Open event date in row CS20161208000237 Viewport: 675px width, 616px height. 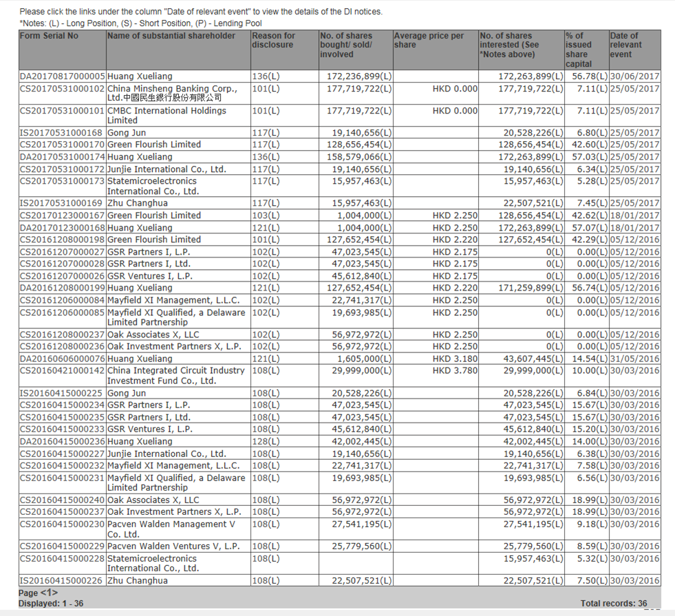634,334
